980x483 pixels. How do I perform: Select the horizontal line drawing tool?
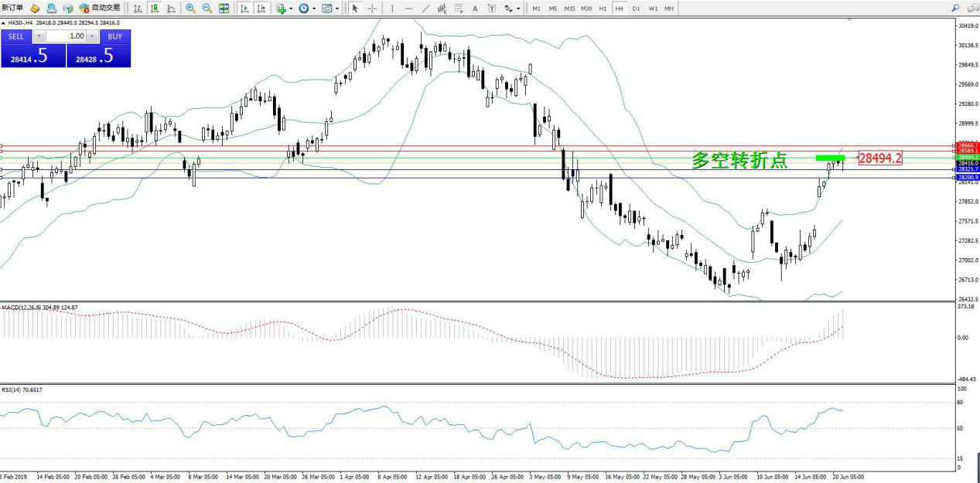coord(409,9)
